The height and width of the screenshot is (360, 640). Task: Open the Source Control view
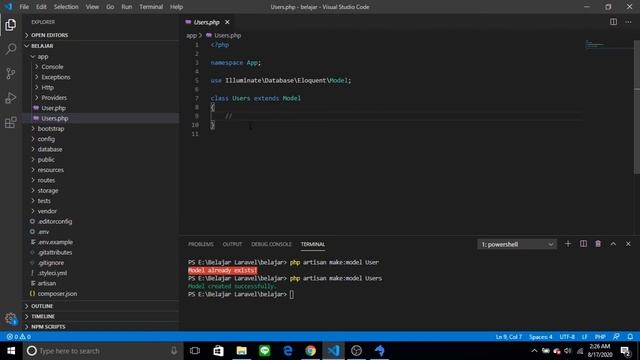pos(11,73)
